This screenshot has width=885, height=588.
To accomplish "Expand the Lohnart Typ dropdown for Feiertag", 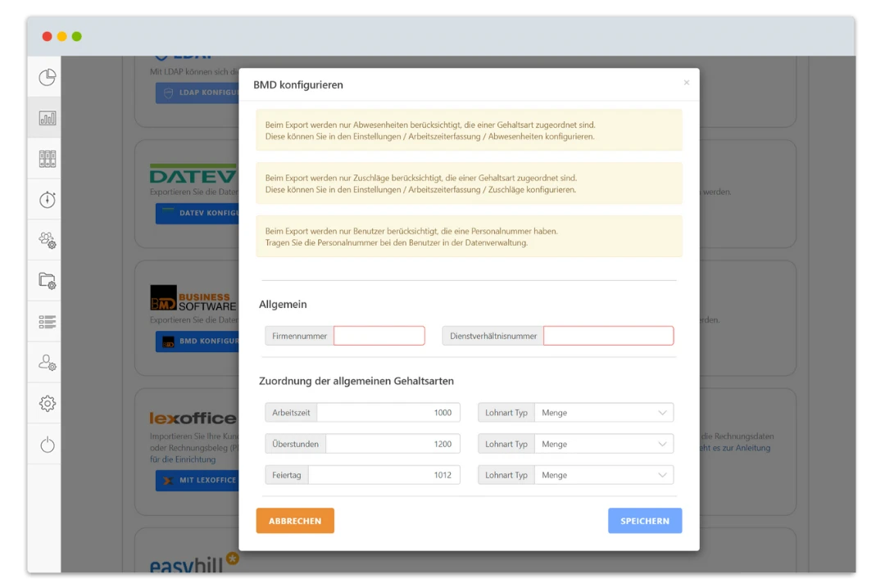I will (x=603, y=475).
